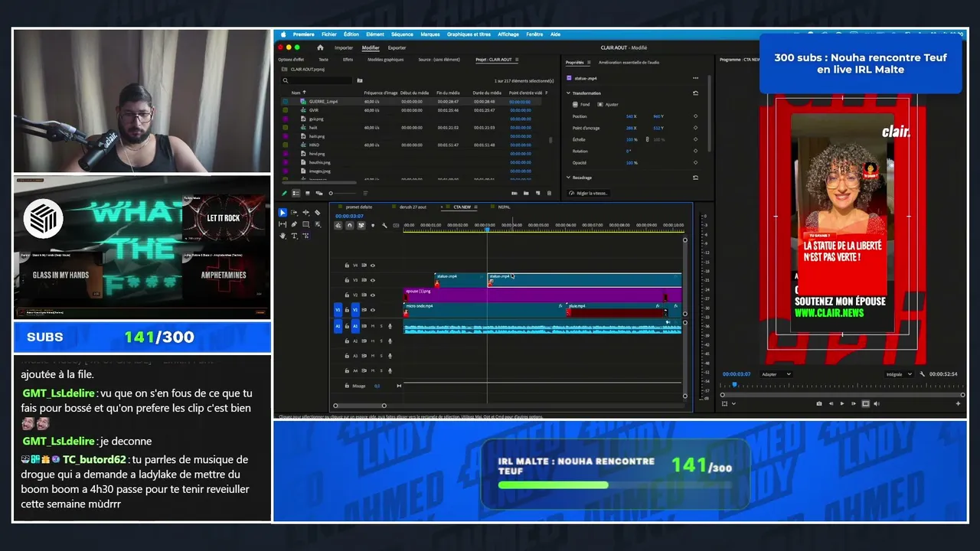Viewport: 980px width, 551px height.
Task: Click the Step Back one frame button
Action: (831, 403)
